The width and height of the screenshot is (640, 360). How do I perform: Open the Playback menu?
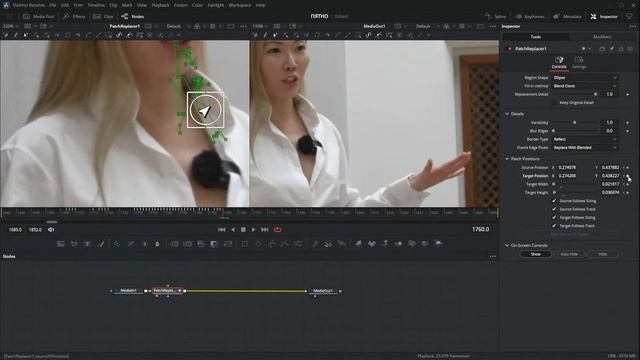click(x=160, y=5)
